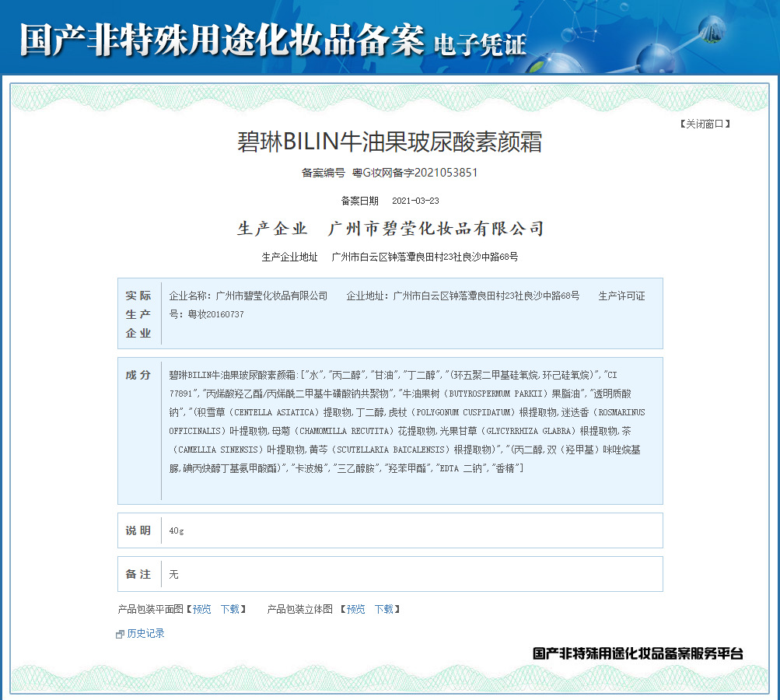Click the 实际生产企业 section label
Image resolution: width=780 pixels, height=700 pixels.
(138, 314)
